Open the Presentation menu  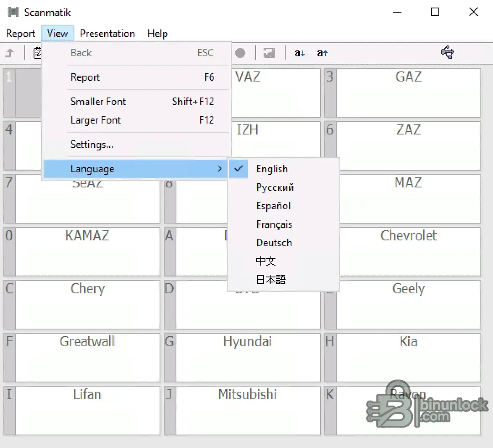[107, 33]
